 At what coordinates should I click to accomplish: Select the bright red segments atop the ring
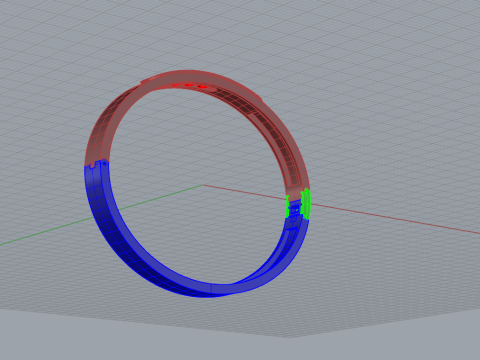190,85
